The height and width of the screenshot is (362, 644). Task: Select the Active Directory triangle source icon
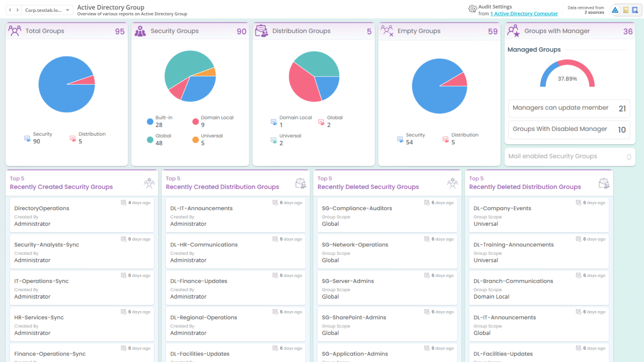[615, 10]
